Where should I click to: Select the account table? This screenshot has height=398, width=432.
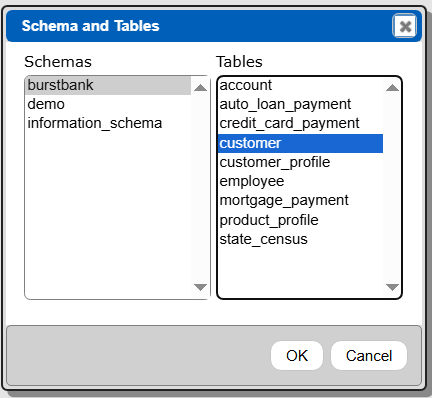300,85
